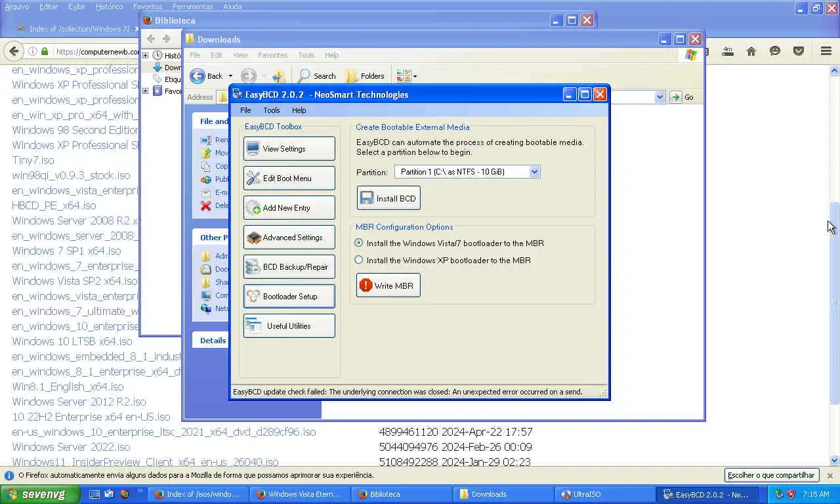The height and width of the screenshot is (504, 840).
Task: Click page scrollbar up arrow
Action: click(x=835, y=70)
